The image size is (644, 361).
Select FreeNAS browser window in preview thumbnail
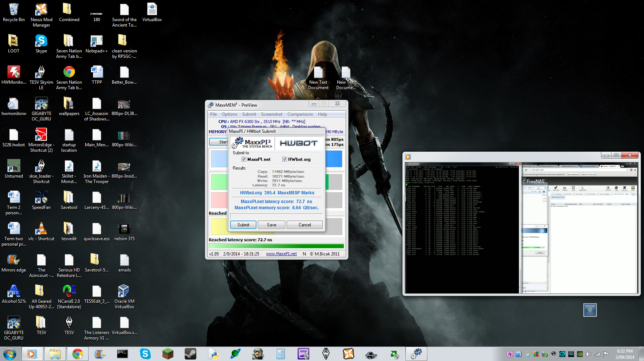click(x=580, y=228)
